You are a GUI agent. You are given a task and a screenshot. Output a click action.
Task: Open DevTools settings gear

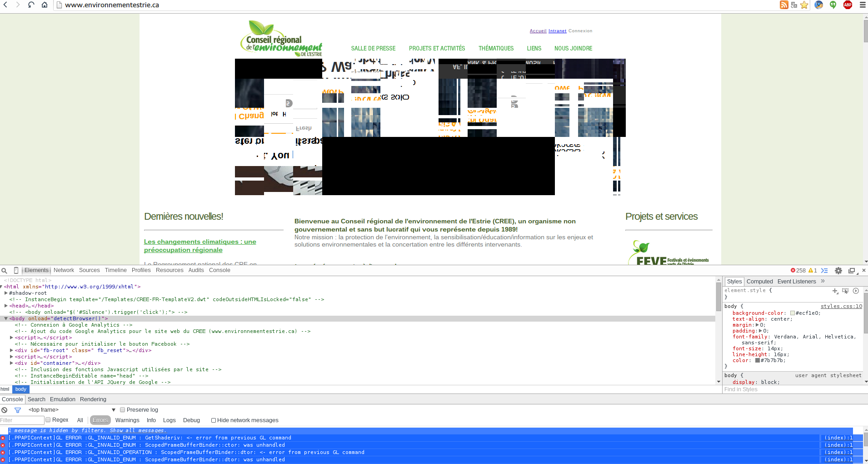(838, 271)
